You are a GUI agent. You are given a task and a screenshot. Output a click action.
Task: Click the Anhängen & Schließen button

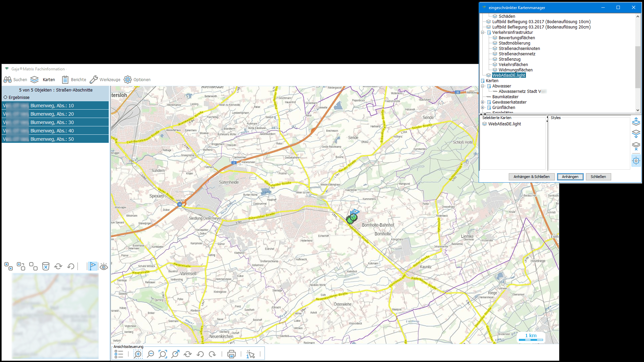click(x=531, y=177)
